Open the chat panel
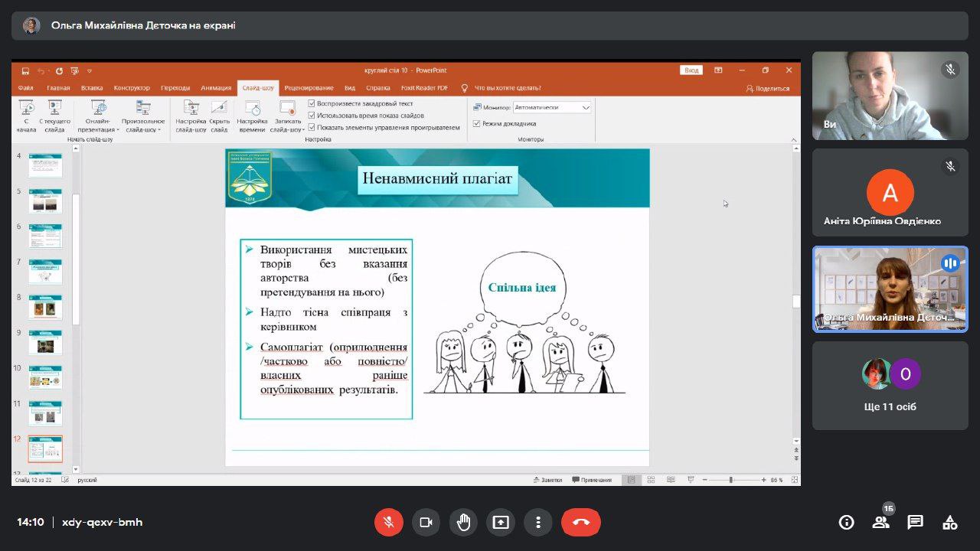The width and height of the screenshot is (980, 551). click(x=915, y=522)
